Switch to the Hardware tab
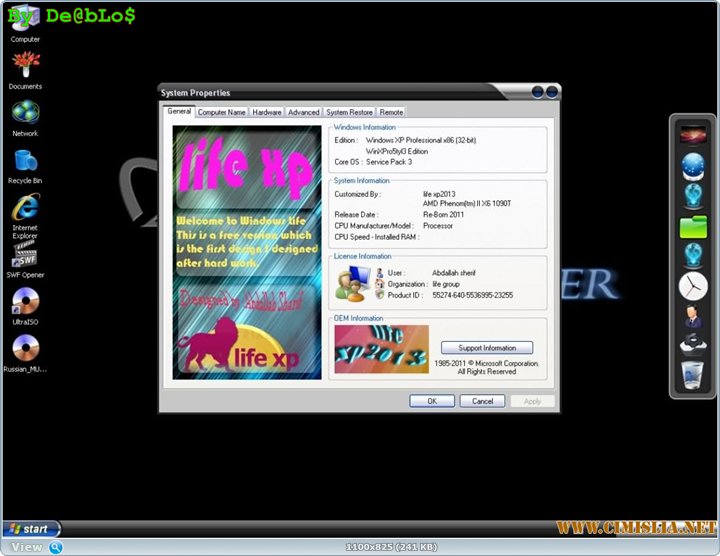This screenshot has height=556, width=720. (267, 113)
